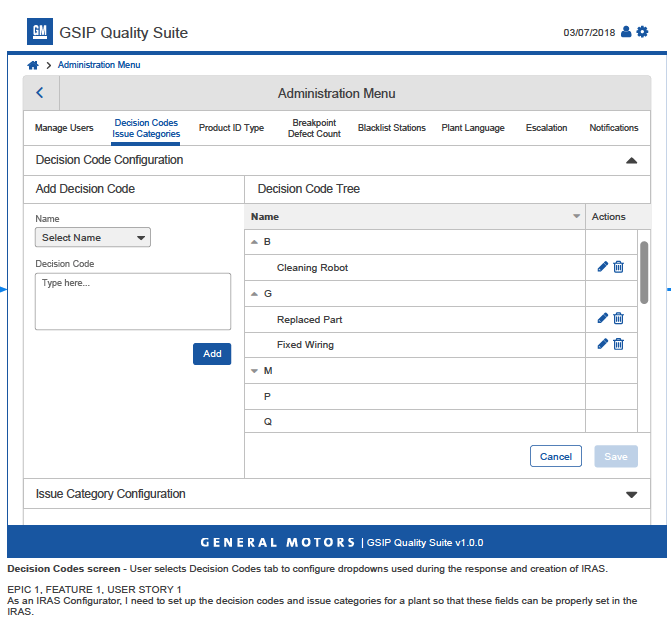
Task: Open the Blacklist Stations tab
Action: point(392,128)
